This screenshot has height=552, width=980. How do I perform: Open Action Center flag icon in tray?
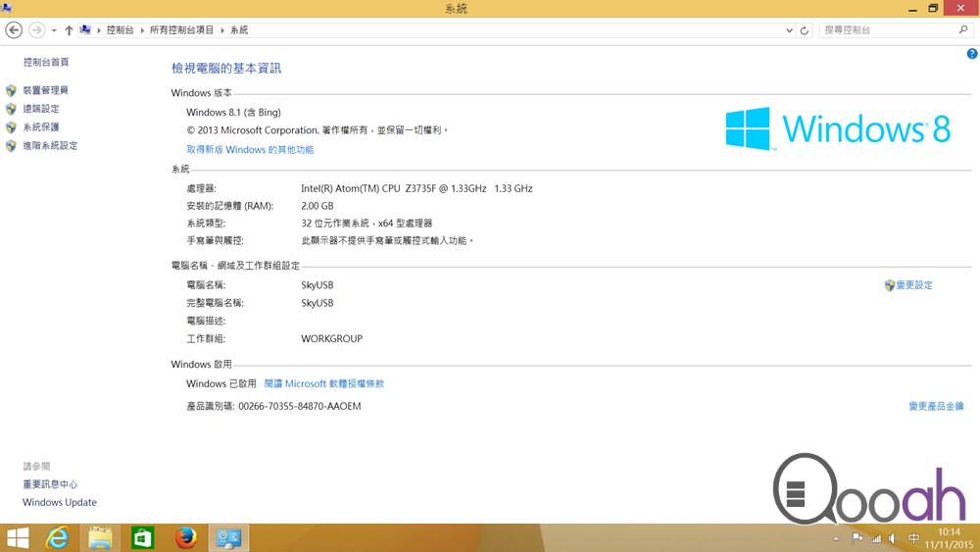pos(857,538)
